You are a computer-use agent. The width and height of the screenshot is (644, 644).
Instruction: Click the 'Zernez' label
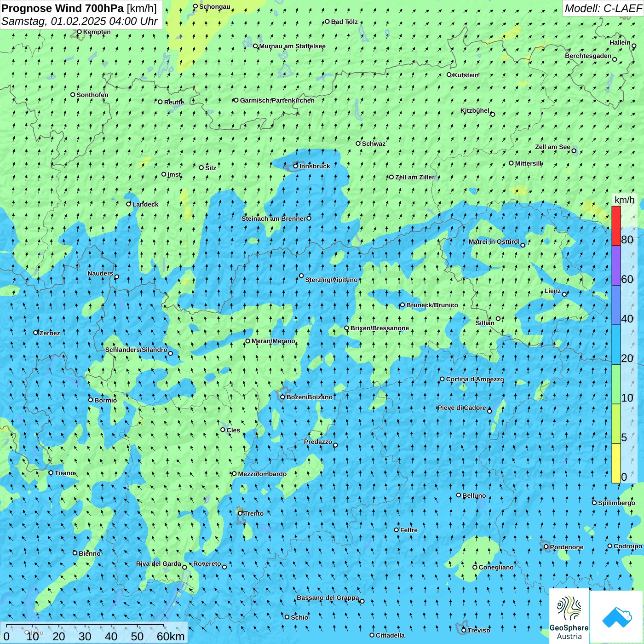click(50, 333)
